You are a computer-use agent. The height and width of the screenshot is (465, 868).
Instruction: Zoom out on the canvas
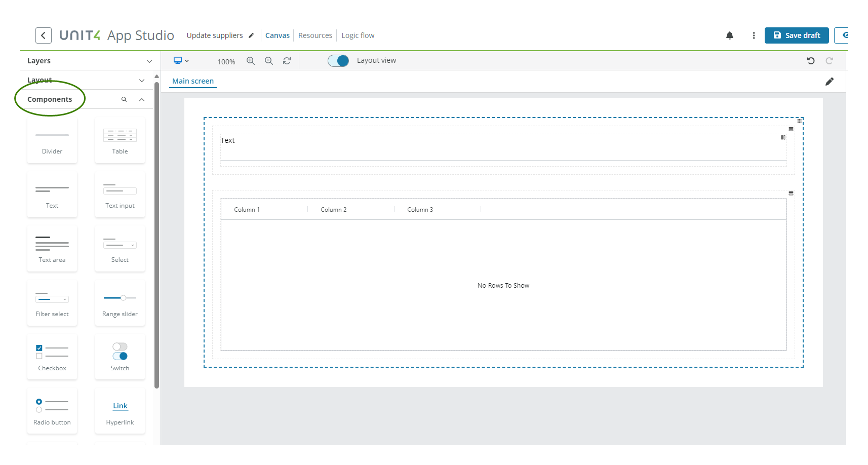[x=268, y=60]
